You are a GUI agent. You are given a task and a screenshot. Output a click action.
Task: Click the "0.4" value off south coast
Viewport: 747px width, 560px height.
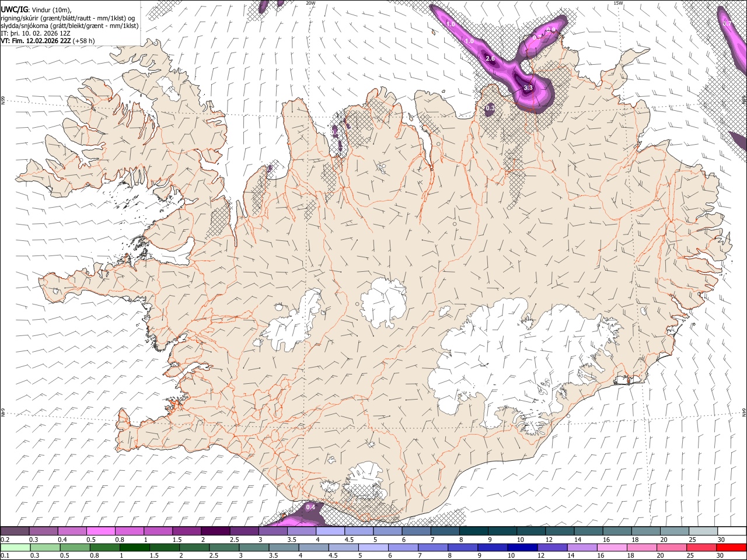pos(310,507)
